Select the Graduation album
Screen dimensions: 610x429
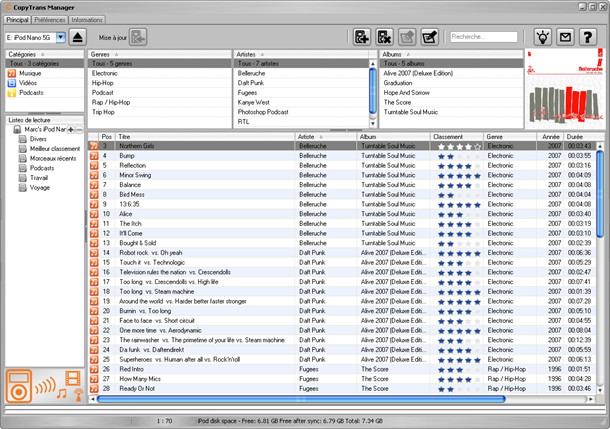pyautogui.click(x=451, y=83)
